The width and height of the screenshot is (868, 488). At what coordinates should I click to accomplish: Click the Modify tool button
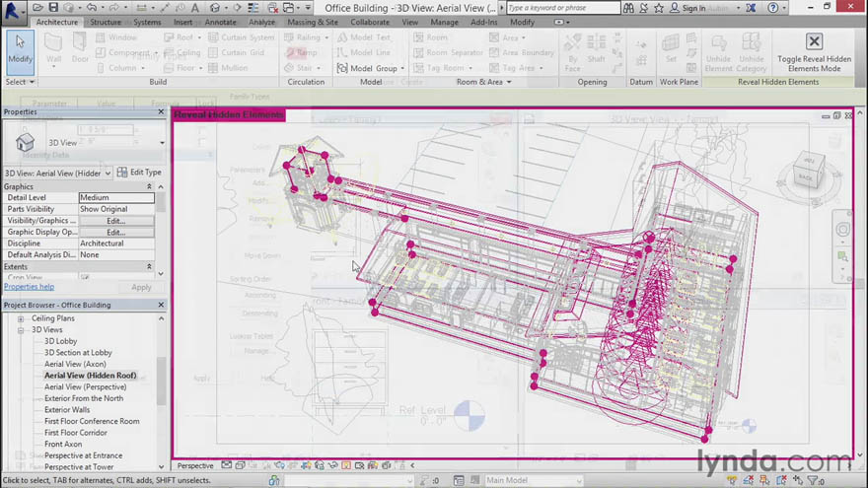(20, 51)
